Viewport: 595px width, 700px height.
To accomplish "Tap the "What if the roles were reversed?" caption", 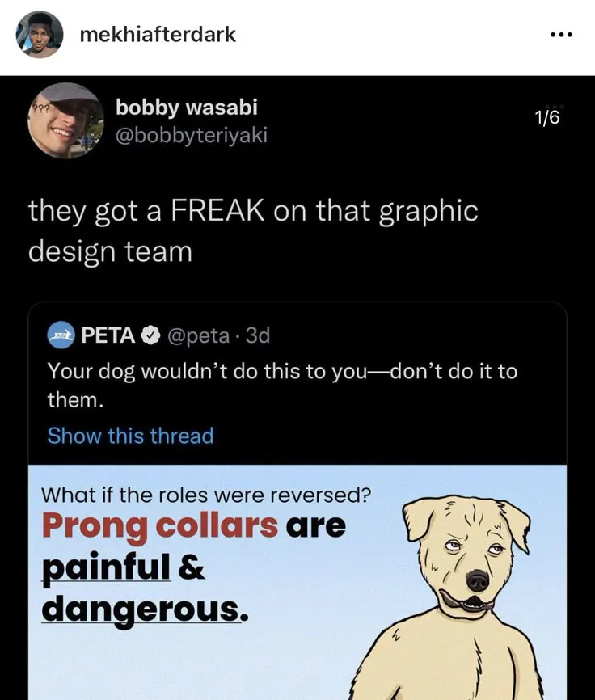I will [205, 494].
